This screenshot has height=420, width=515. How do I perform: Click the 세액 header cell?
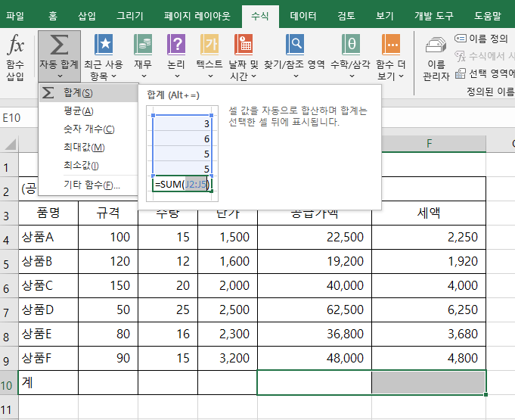(x=429, y=213)
